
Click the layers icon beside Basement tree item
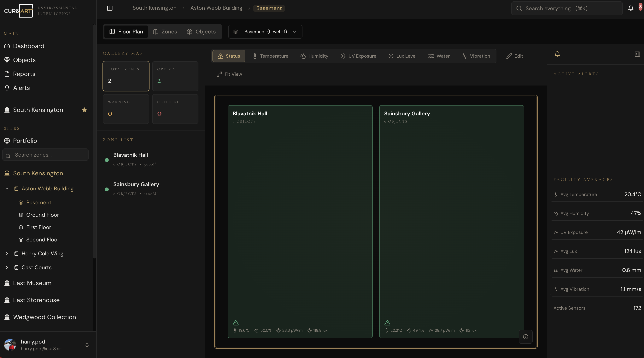coord(21,203)
